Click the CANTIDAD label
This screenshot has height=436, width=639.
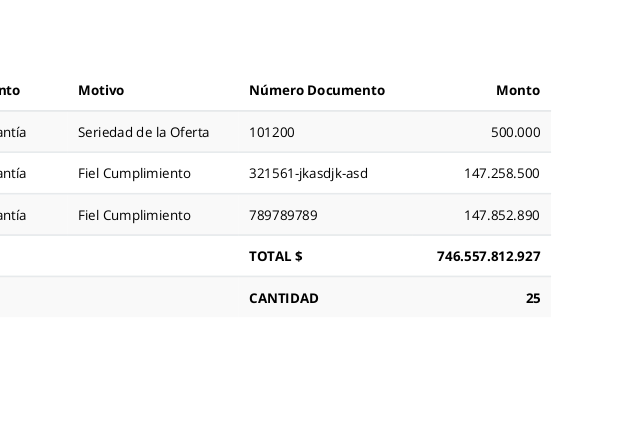pyautogui.click(x=283, y=298)
